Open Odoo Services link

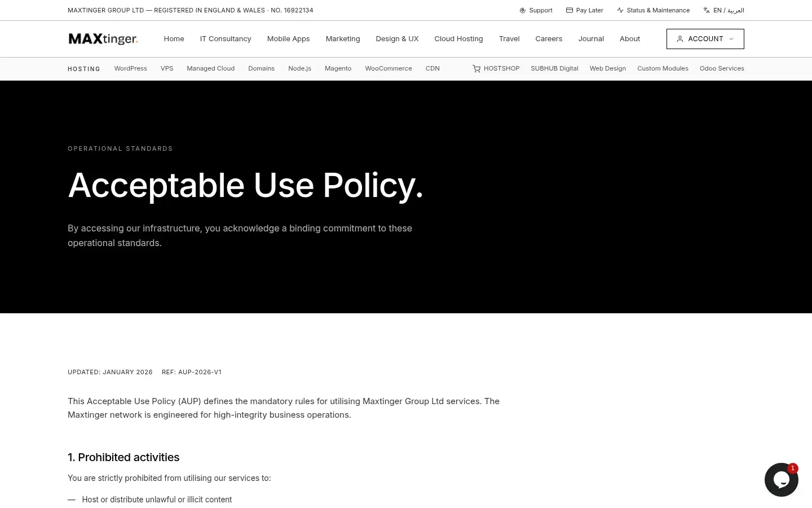(x=722, y=68)
